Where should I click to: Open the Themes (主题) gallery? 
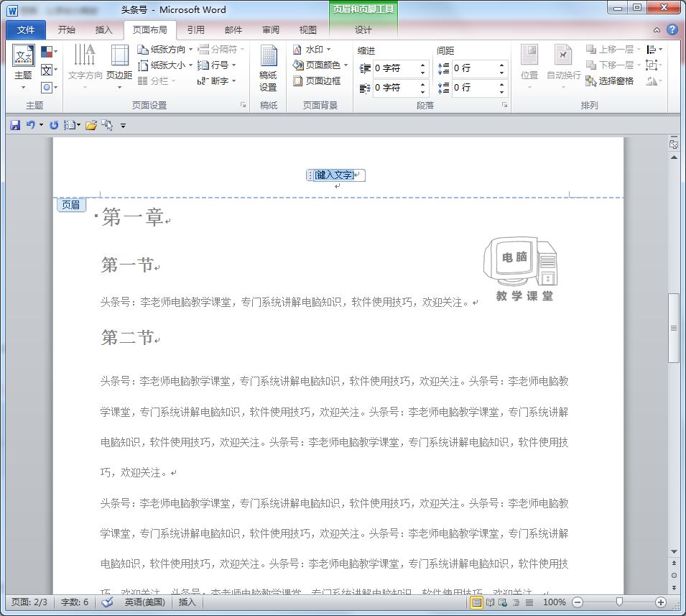coord(23,67)
